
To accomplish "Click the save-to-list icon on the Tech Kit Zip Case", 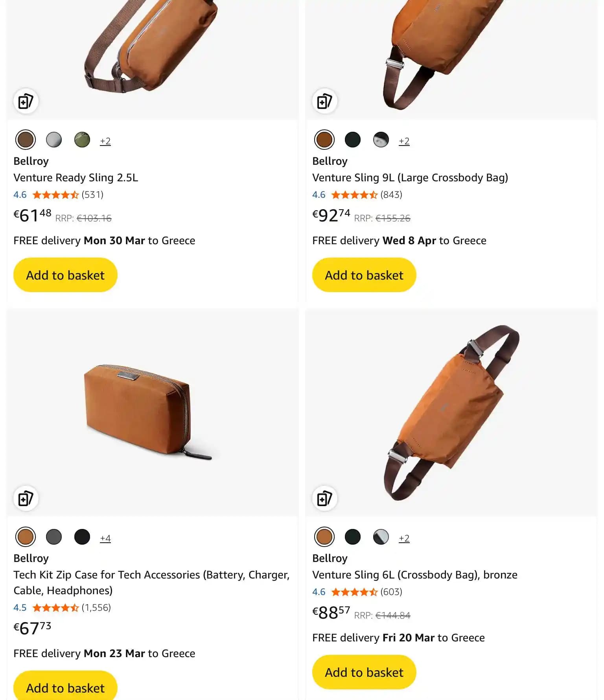I will [x=26, y=498].
